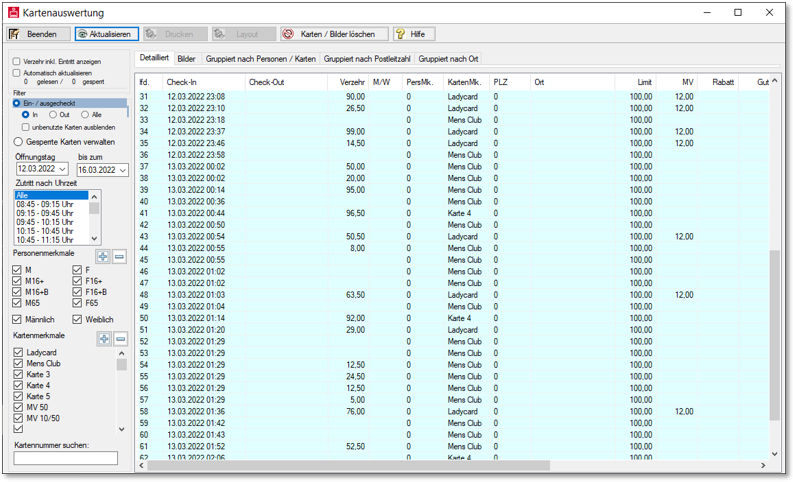Open Gruppiert nach Postleitzahl tab
The width and height of the screenshot is (793, 482).
367,59
